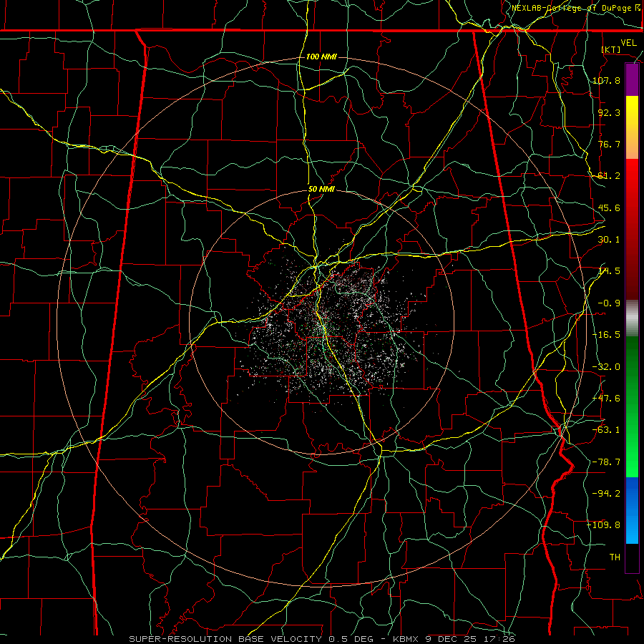The width and height of the screenshot is (644, 644).
Task: Click the KBMX radar site identifier
Action: [406, 639]
